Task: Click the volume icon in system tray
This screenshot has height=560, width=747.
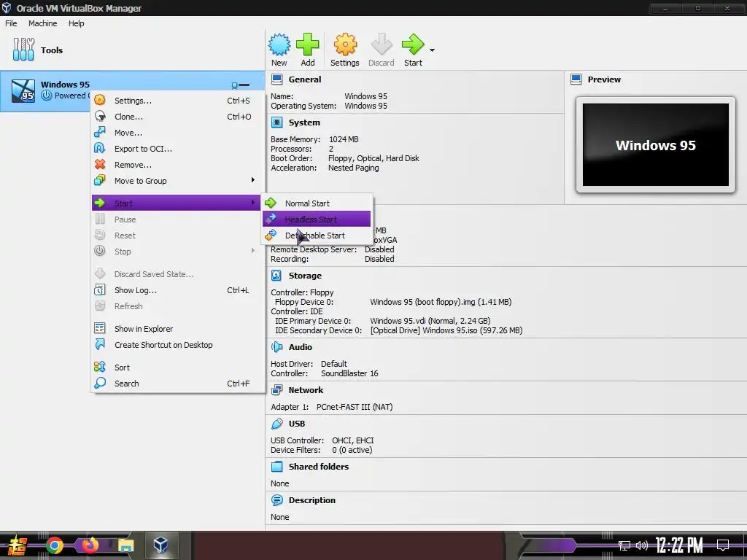Action: click(641, 545)
